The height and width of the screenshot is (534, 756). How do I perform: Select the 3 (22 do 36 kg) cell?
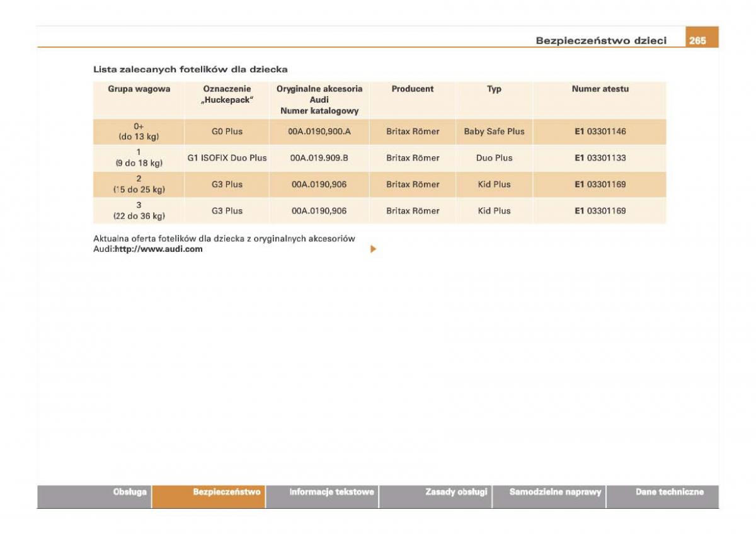click(139, 211)
